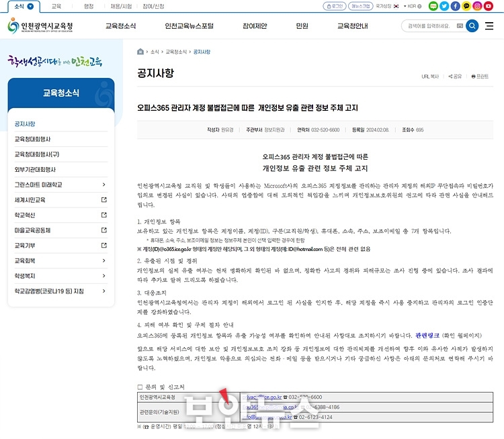Open the Instagram social icon
Viewport: 504px width, 439px height.
477,6
